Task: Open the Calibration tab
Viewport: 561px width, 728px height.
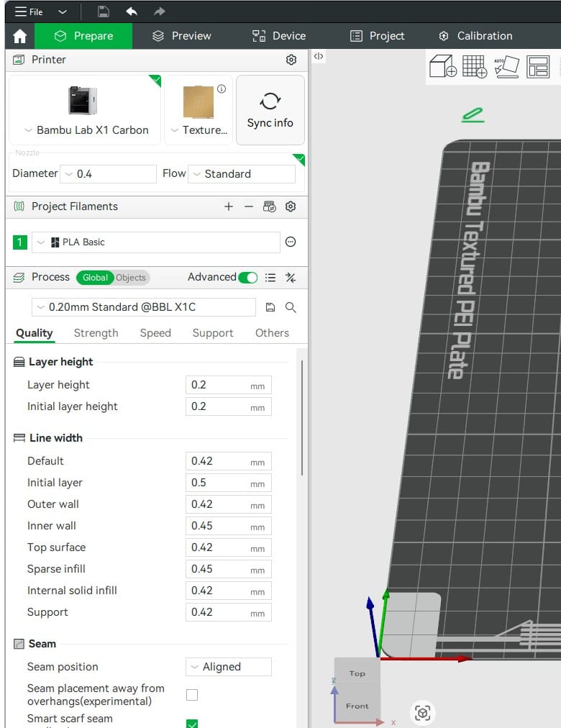Action: click(475, 36)
